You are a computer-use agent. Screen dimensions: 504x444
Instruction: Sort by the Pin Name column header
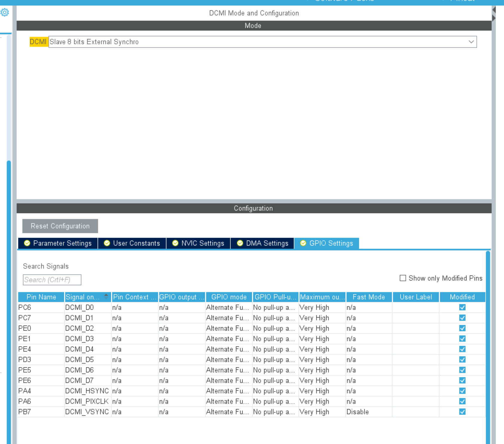point(41,297)
